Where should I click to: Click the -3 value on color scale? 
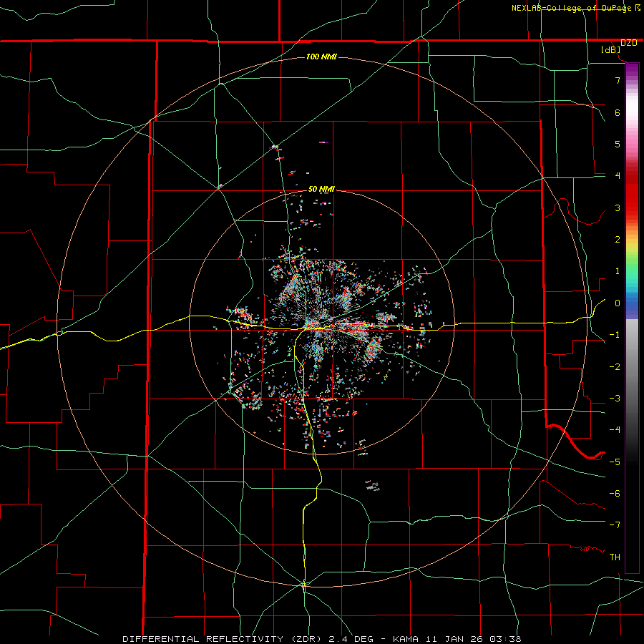(615, 399)
